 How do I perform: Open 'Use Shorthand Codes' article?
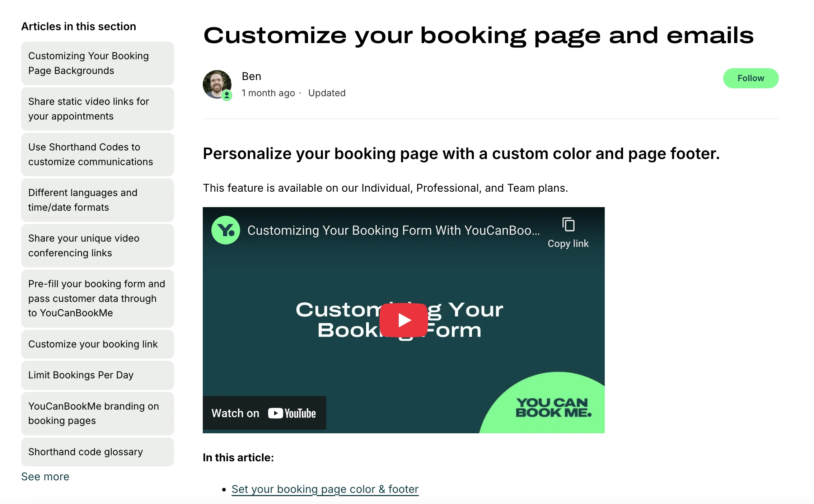98,154
